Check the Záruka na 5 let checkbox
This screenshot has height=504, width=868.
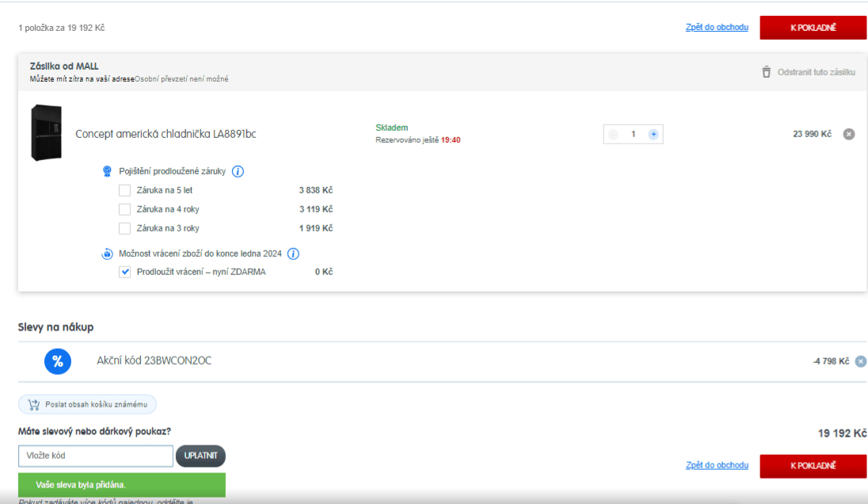124,190
